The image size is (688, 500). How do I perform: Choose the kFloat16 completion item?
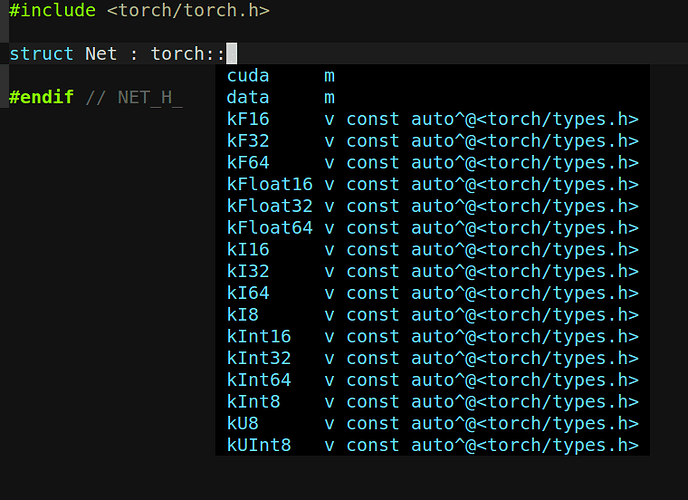pos(270,185)
